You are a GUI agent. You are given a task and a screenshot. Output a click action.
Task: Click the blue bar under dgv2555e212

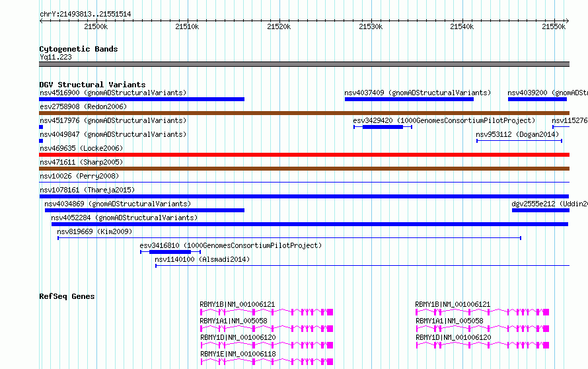coord(540,210)
